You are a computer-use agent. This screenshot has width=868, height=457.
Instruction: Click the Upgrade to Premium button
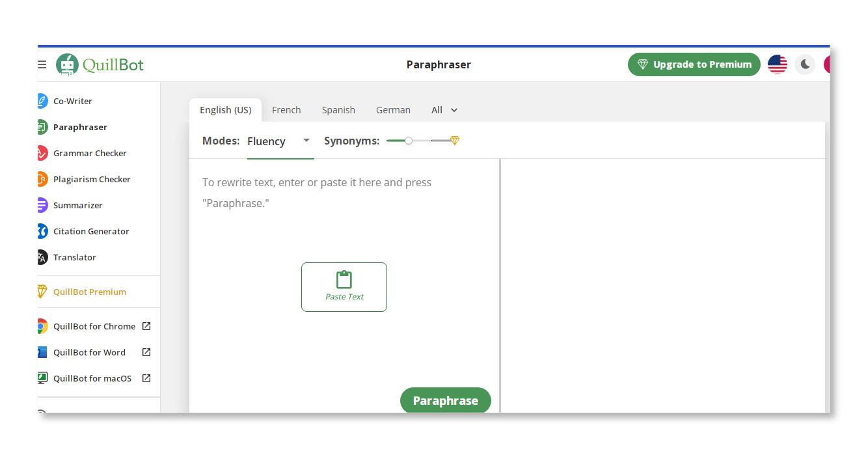tap(694, 64)
